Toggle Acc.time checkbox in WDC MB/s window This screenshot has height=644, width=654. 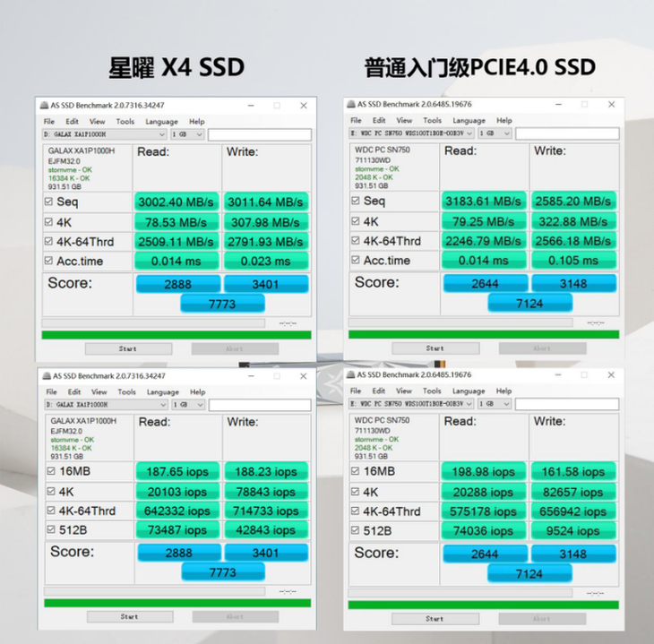[356, 260]
